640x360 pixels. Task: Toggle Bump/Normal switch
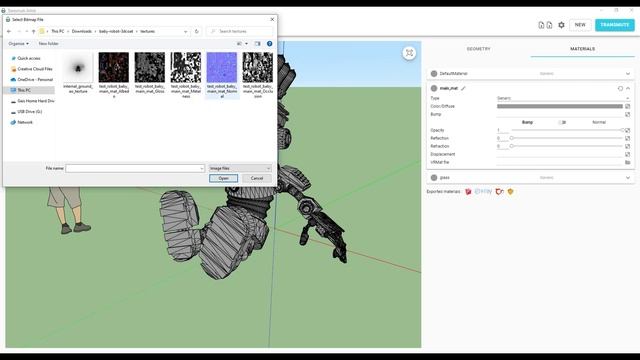tap(562, 122)
